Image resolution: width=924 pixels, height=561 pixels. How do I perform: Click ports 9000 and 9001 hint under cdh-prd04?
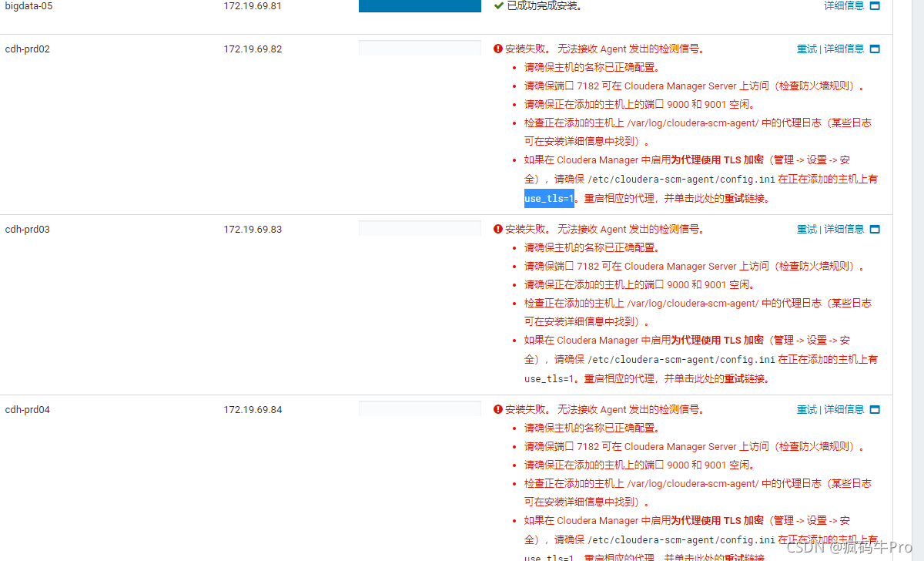(x=639, y=465)
